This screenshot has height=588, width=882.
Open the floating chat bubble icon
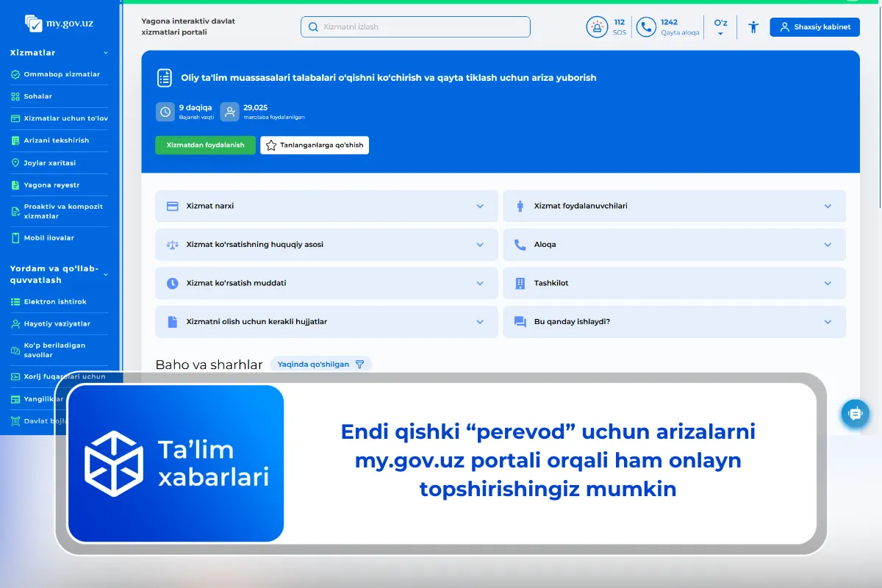[855, 414]
